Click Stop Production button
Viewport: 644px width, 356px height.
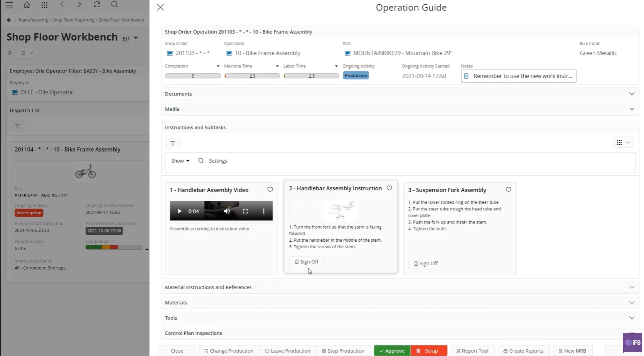343,351
